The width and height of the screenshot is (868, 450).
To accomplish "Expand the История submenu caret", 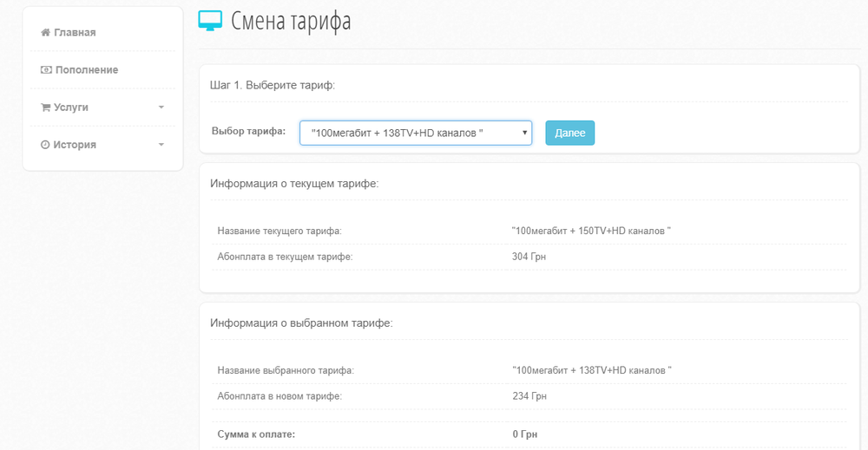I will [161, 145].
